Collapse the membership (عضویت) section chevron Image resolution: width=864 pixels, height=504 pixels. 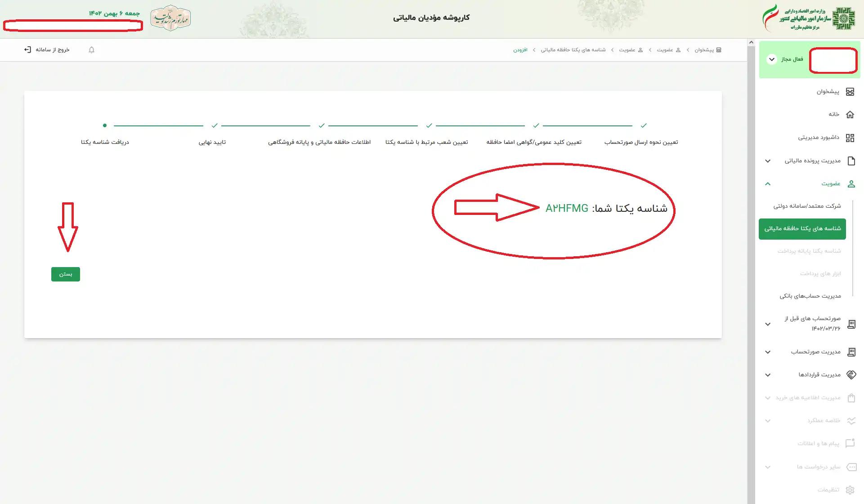[768, 184]
